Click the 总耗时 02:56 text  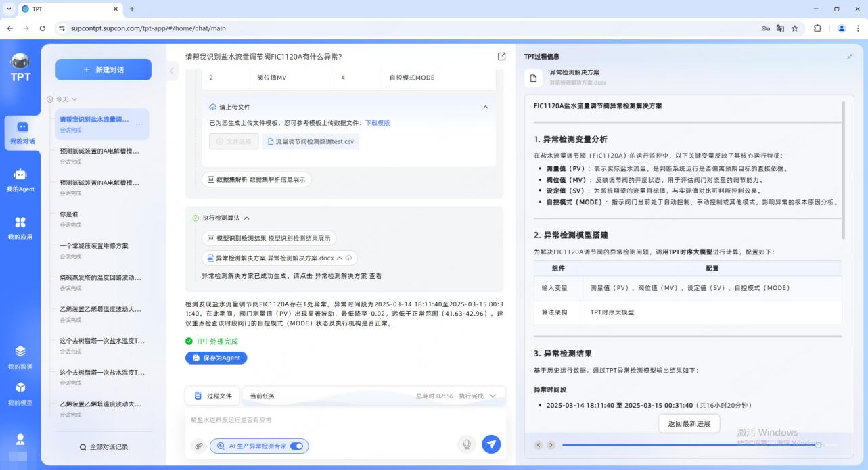(x=434, y=396)
